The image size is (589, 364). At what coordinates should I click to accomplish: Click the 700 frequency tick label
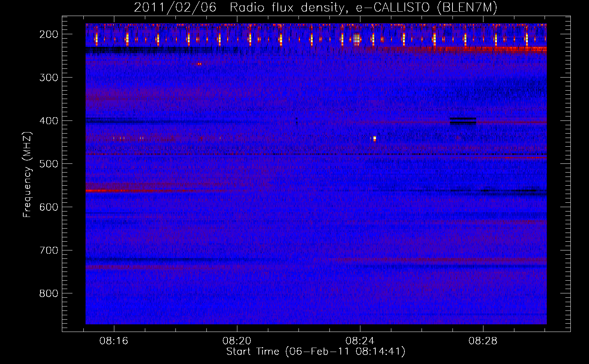click(x=48, y=250)
